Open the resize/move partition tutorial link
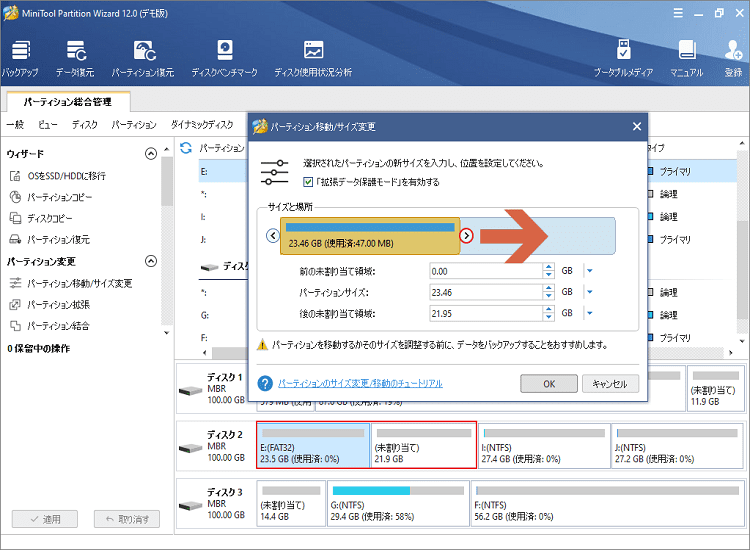 tap(360, 383)
